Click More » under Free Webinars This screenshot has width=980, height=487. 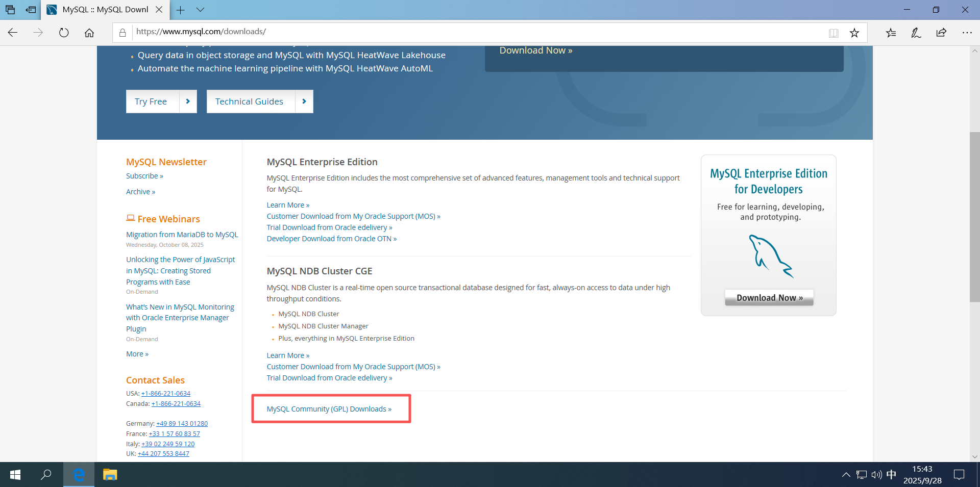(137, 354)
